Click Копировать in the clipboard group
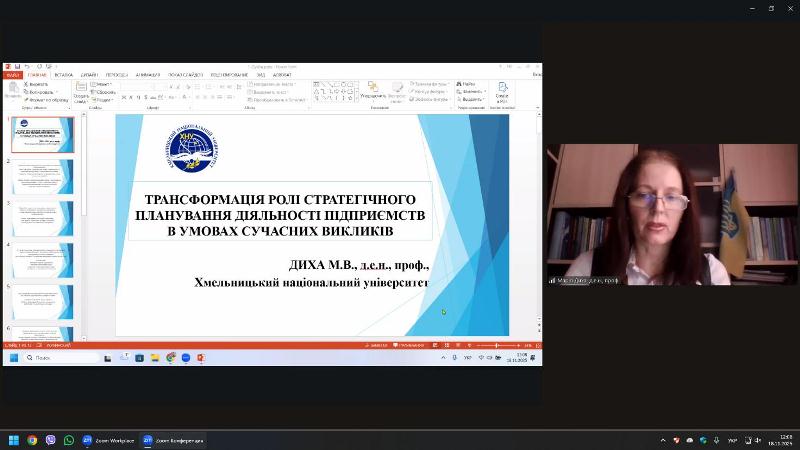The image size is (800, 450). pyautogui.click(x=39, y=92)
